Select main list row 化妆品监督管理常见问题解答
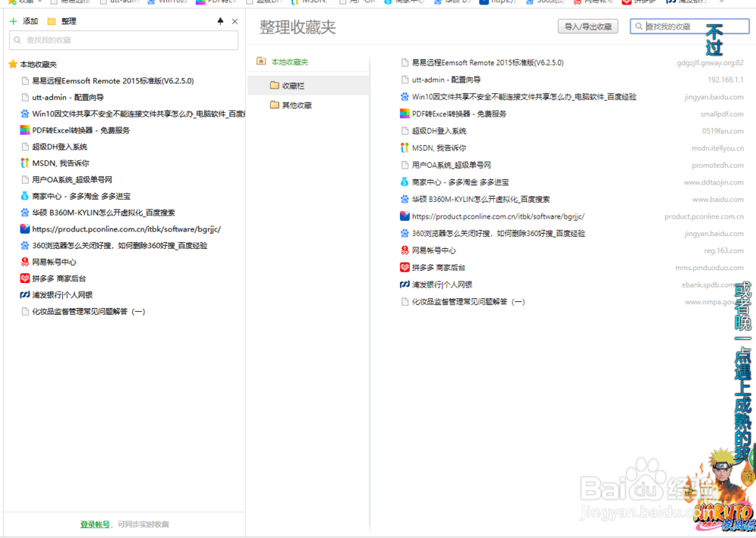756x538 pixels. [572, 302]
